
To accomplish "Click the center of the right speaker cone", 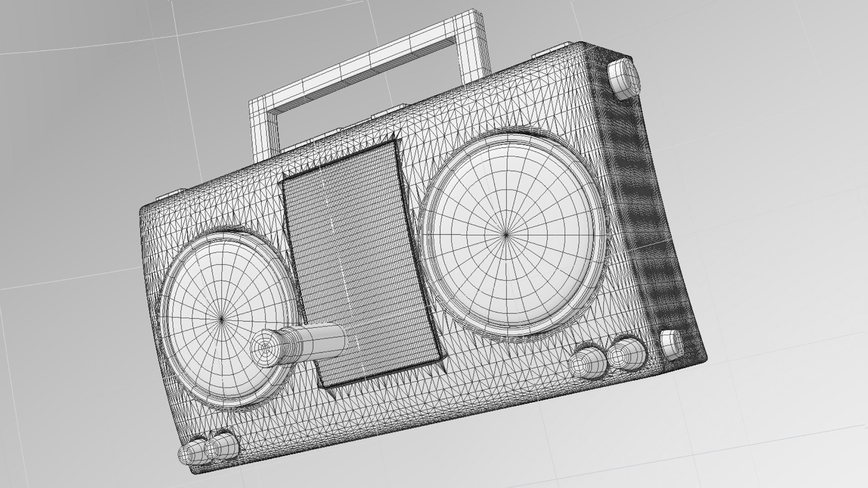I will pyautogui.click(x=506, y=235).
